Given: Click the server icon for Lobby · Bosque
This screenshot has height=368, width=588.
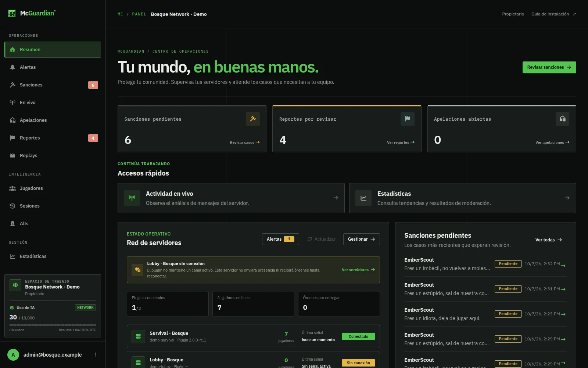Looking at the screenshot, I should pyautogui.click(x=138, y=362).
